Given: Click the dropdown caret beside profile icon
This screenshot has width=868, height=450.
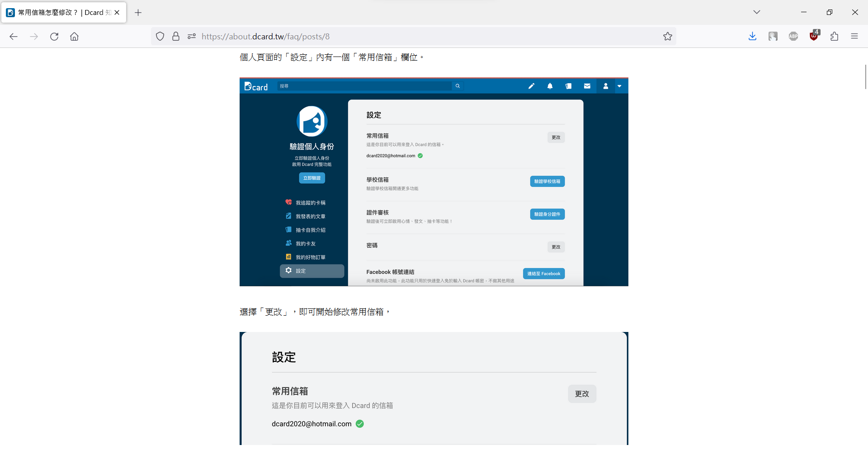Looking at the screenshot, I should pyautogui.click(x=620, y=86).
